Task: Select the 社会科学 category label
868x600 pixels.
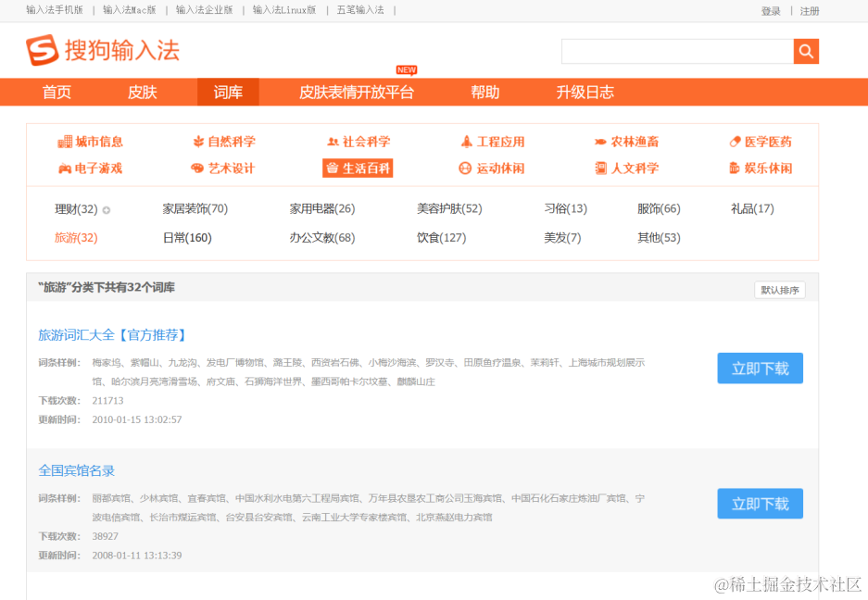Action: [366, 142]
